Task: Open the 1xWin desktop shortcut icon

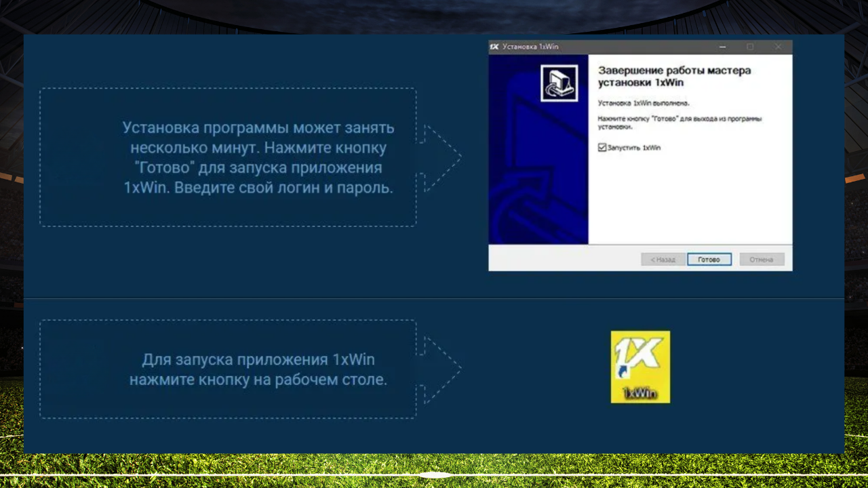Action: click(640, 367)
